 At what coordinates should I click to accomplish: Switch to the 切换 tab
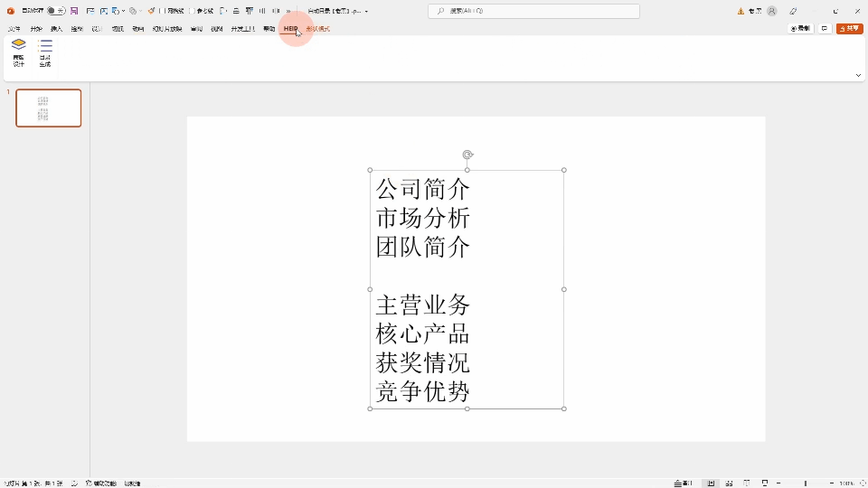click(118, 29)
